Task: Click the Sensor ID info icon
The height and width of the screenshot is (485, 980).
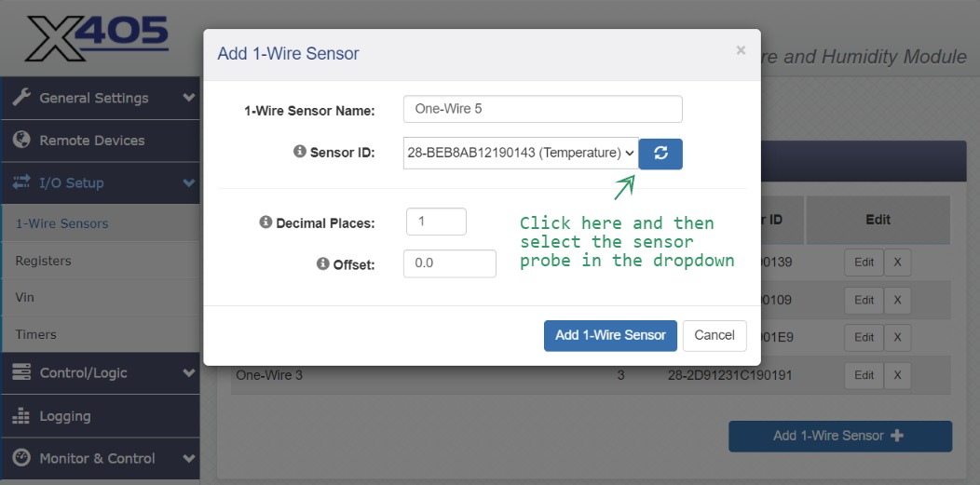Action: tap(300, 152)
